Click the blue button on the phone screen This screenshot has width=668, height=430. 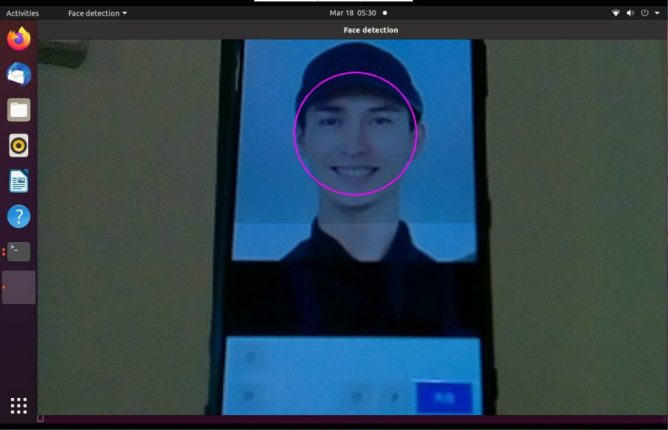(443, 397)
